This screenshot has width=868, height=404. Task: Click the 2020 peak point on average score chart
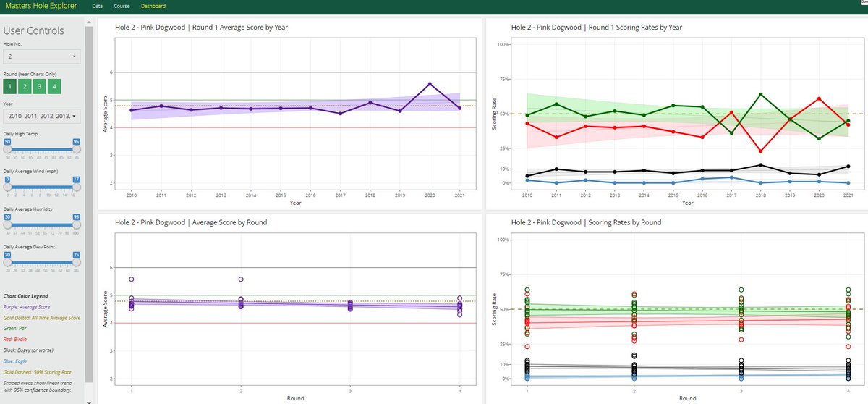tap(430, 84)
